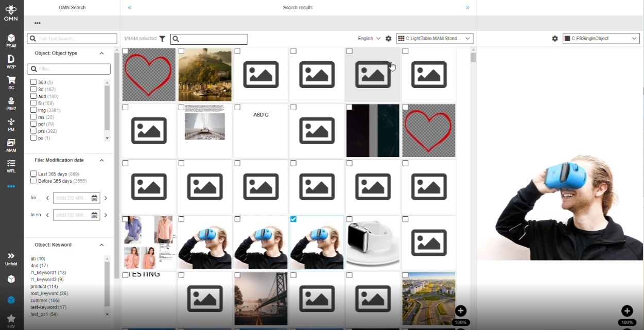Click the Unfold sidebar icon
Viewport: 644px width, 330px height.
click(x=11, y=258)
